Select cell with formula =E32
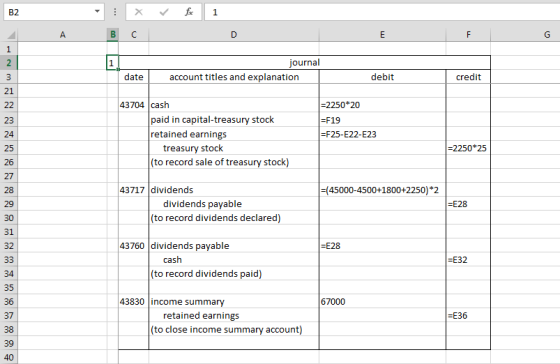 point(468,260)
